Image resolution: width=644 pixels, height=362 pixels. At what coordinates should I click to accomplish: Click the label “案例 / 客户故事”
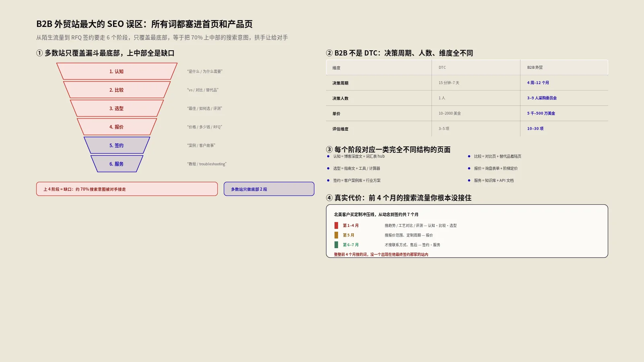pyautogui.click(x=201, y=146)
